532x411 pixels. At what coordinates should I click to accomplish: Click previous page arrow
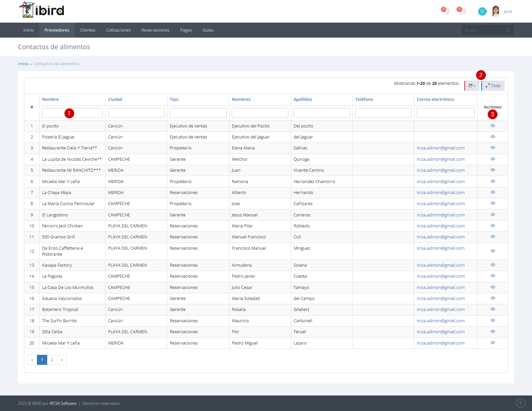pos(32,360)
